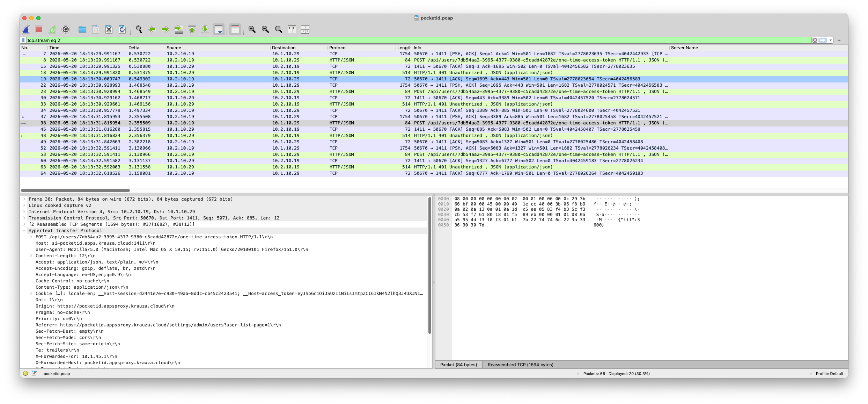Sort by the No. column
This screenshot has height=404, width=868.
click(x=34, y=48)
